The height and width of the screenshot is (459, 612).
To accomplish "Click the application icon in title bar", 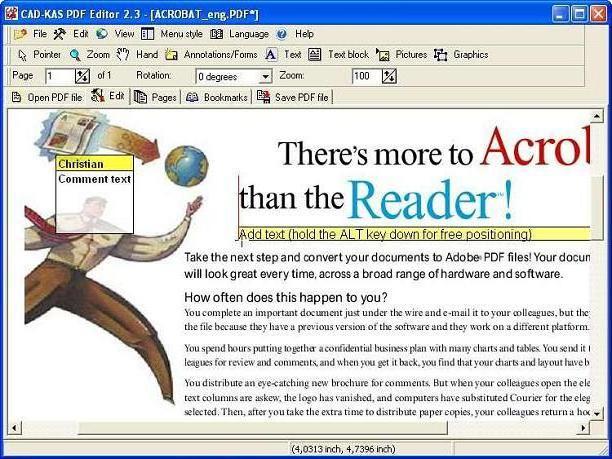I will click(x=11, y=14).
